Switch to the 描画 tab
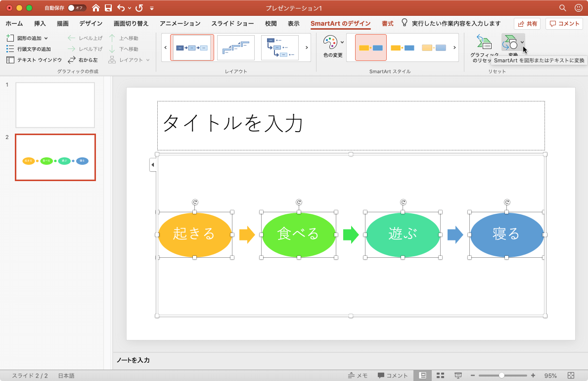588x381 pixels. pyautogui.click(x=63, y=24)
